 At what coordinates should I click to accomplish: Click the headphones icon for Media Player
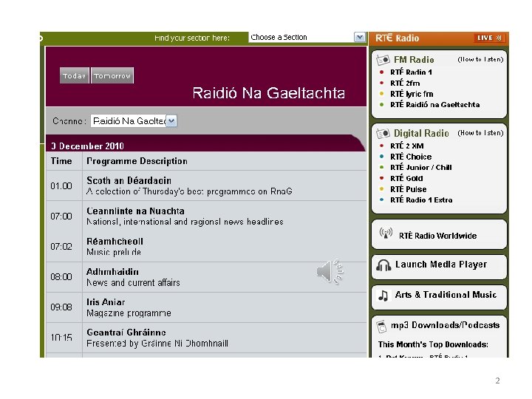point(383,265)
